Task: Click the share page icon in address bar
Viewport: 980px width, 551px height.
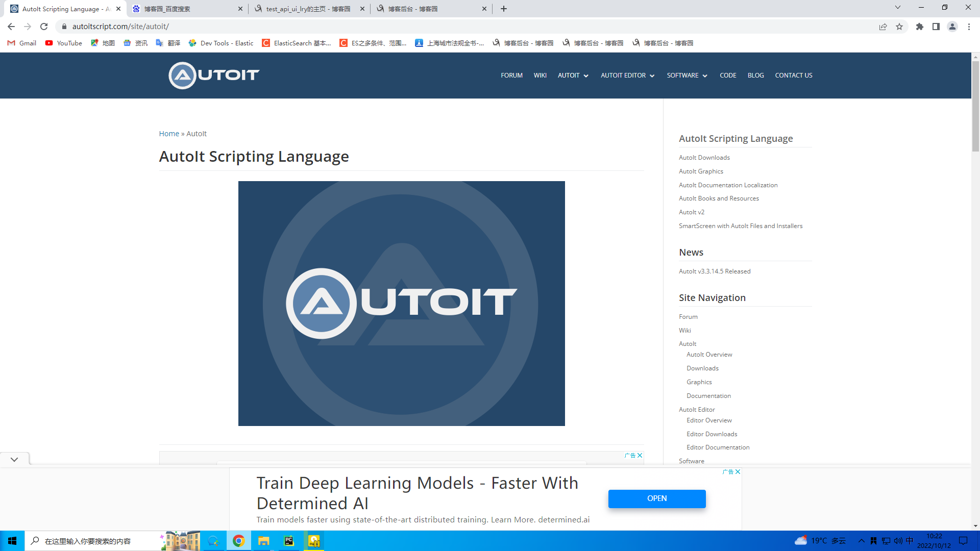Action: tap(883, 27)
